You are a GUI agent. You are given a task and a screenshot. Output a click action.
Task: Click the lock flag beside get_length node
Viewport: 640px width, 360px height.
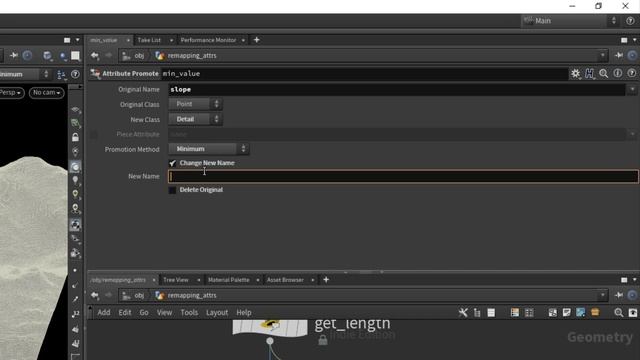click(322, 340)
